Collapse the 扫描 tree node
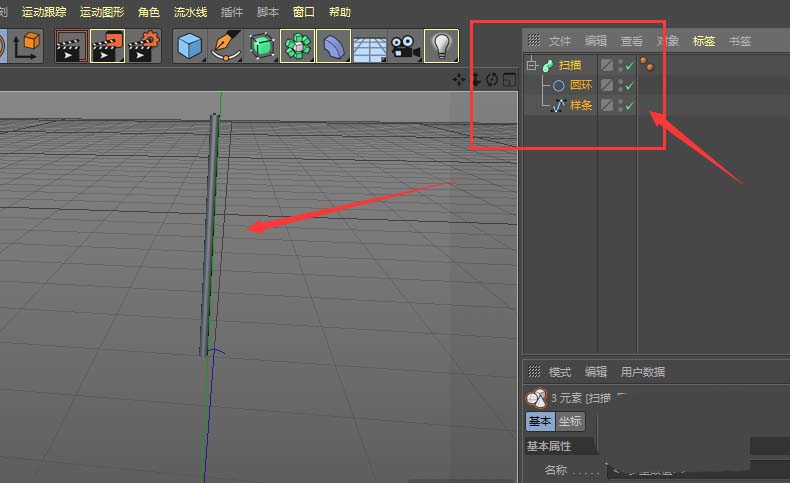 pyautogui.click(x=533, y=66)
